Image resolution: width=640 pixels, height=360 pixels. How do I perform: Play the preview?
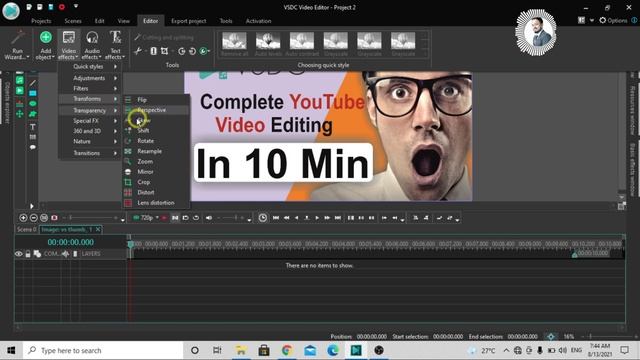317,218
